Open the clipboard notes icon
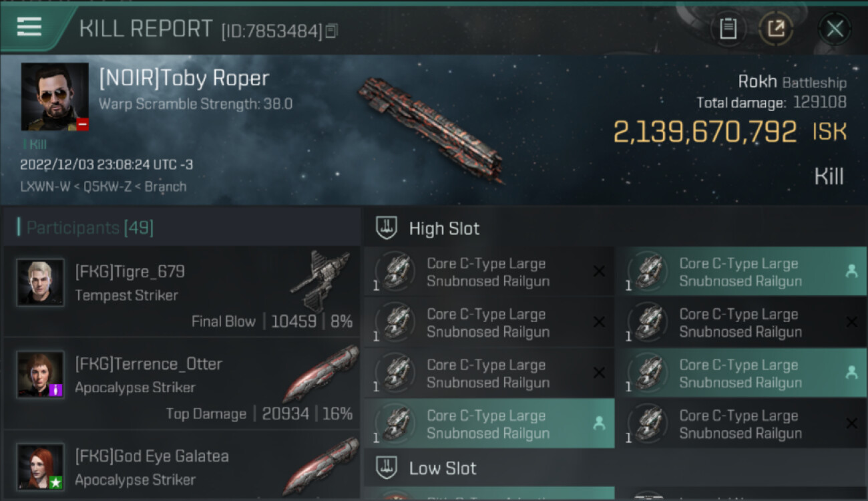868x501 pixels. (x=728, y=29)
